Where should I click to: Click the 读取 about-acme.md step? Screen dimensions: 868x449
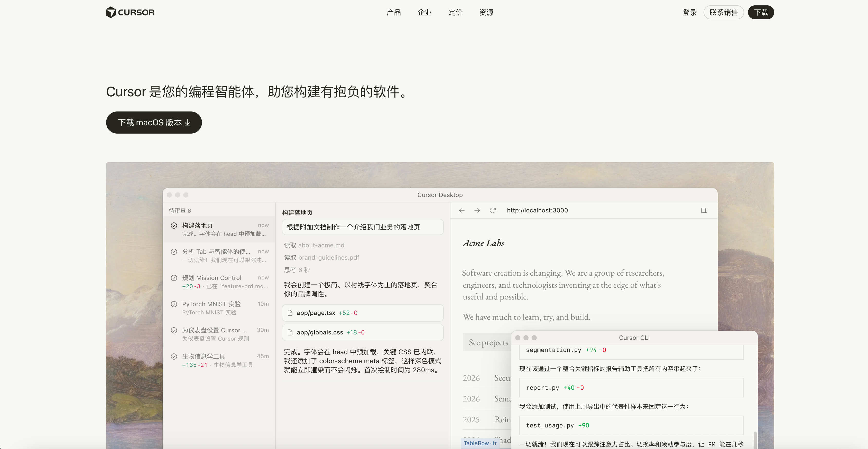pyautogui.click(x=314, y=245)
